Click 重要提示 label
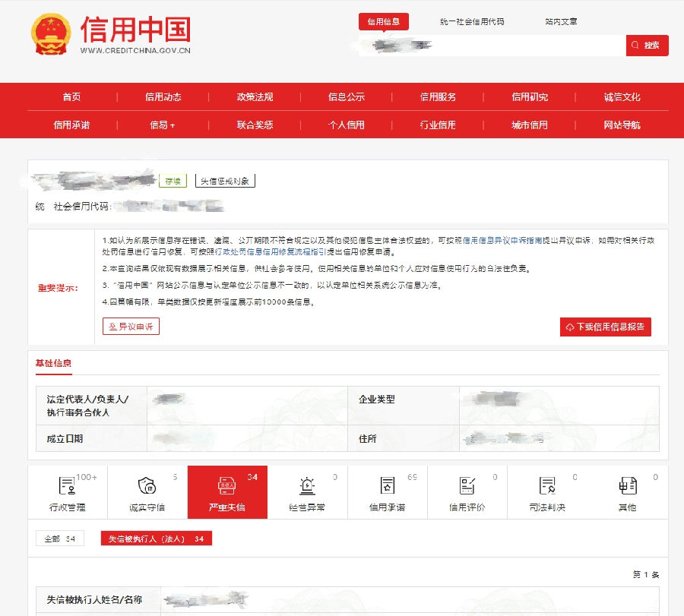 (58, 288)
